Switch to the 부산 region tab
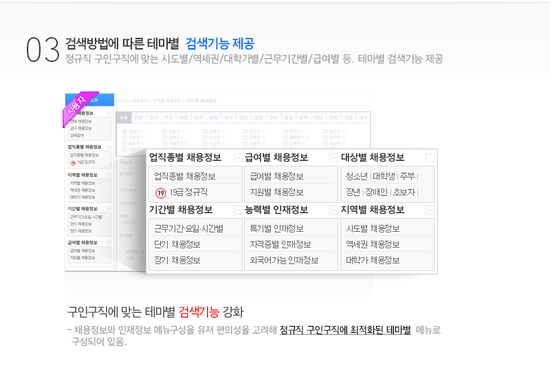Viewport: 550px width, 392px height. 168,118
